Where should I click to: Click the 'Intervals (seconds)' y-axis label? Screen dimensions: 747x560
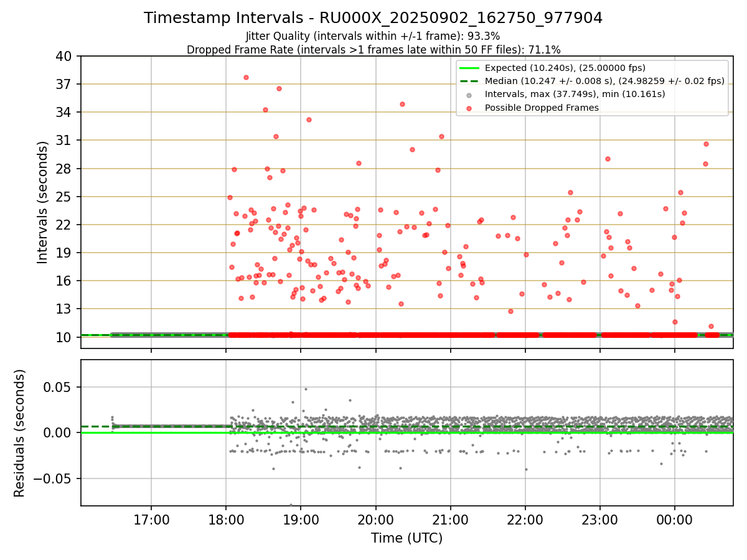(x=42, y=202)
